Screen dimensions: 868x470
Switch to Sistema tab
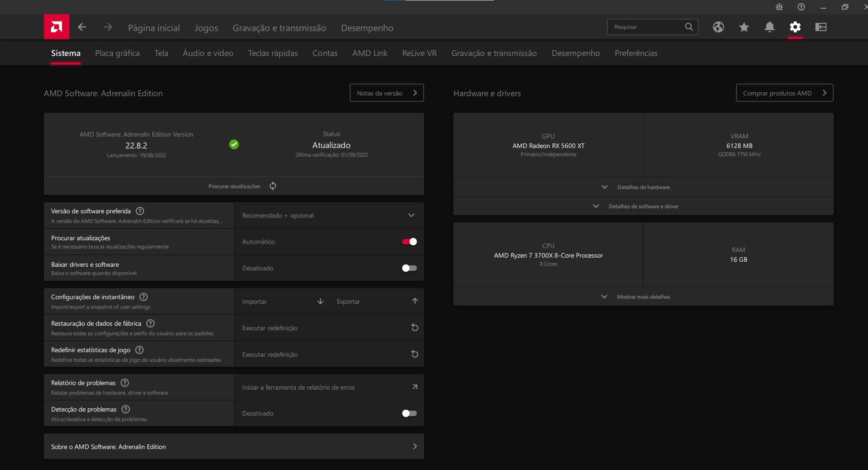pyautogui.click(x=66, y=53)
